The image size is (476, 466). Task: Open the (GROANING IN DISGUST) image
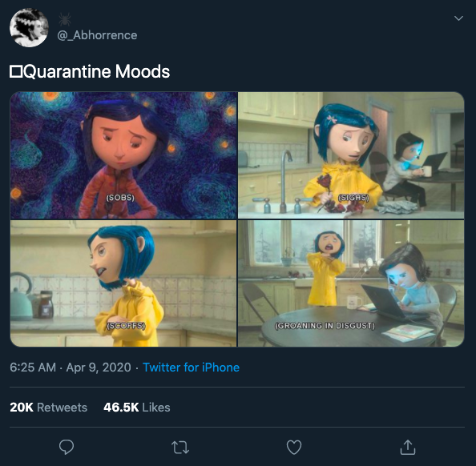click(351, 283)
